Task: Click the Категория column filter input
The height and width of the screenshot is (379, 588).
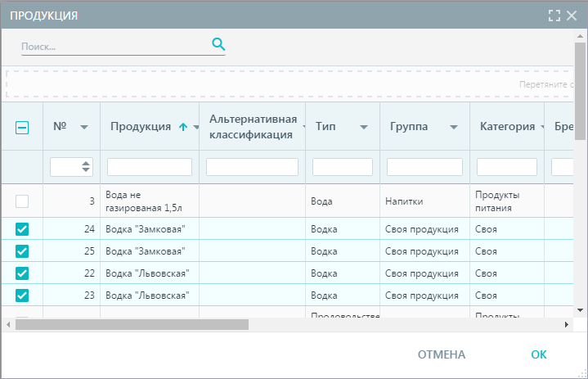Action: [507, 167]
